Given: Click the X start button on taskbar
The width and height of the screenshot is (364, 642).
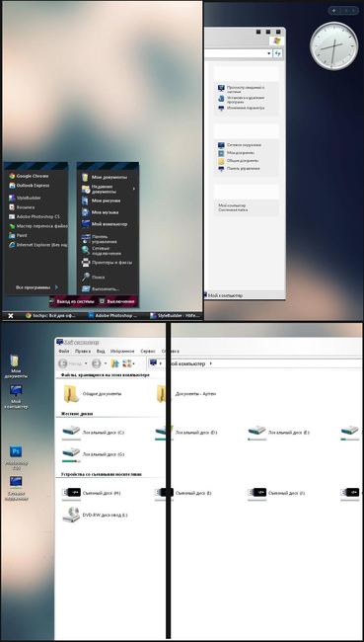Looking at the screenshot, I should [x=11, y=316].
